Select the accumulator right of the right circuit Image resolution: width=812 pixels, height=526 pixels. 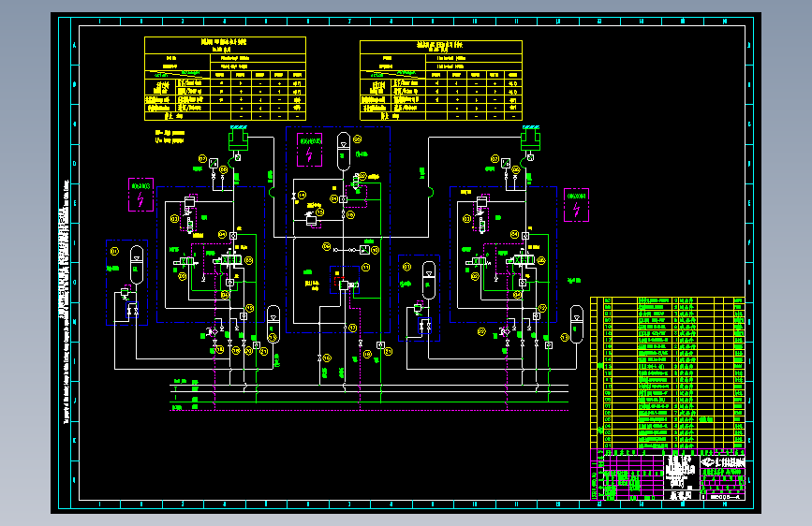(x=576, y=324)
